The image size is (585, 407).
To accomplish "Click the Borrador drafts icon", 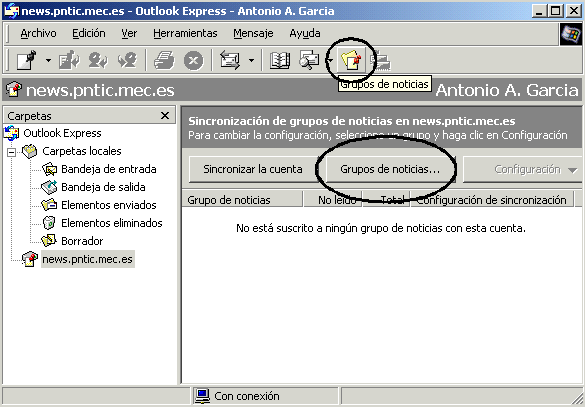I will coord(49,241).
